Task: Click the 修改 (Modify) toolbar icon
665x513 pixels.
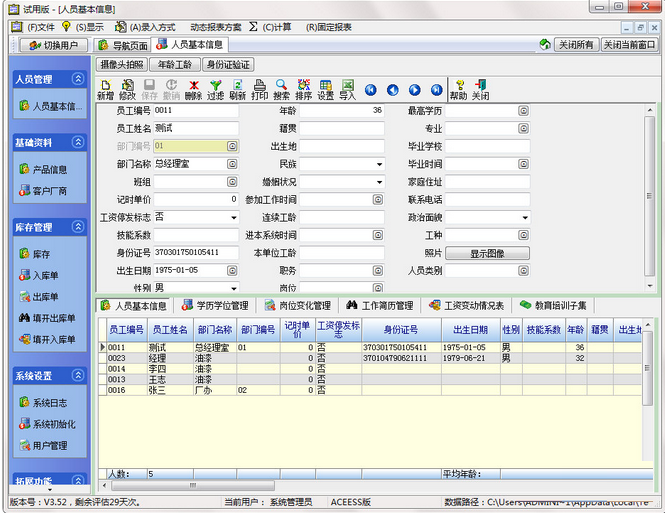Action: (x=127, y=90)
